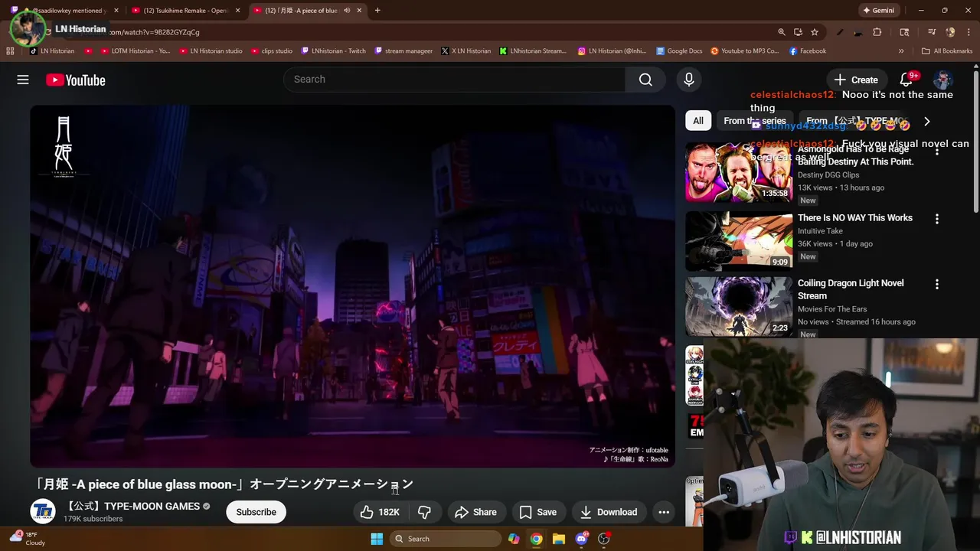Screen dimensions: 980x551
Task: Open the notifications bell
Action: (x=907, y=80)
